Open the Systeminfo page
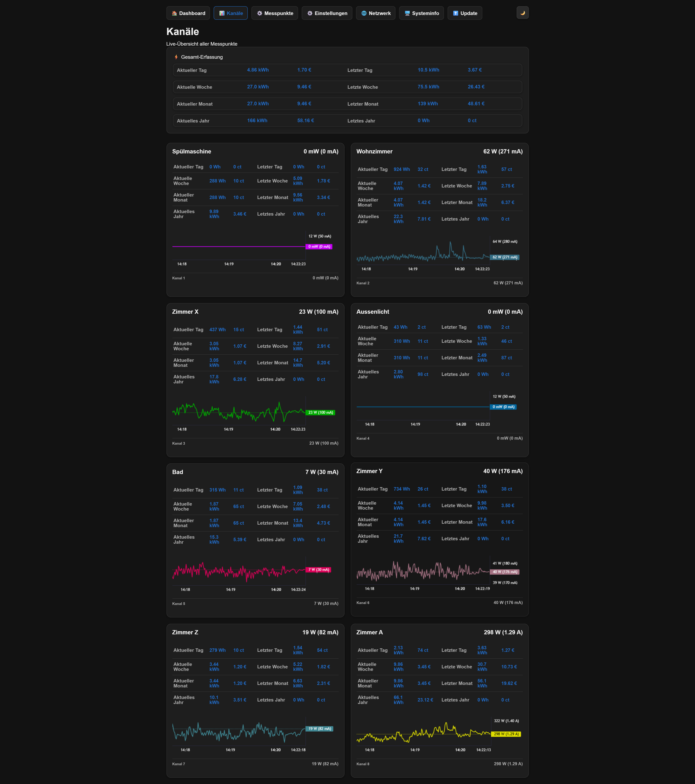This screenshot has height=784, width=695. (x=425, y=13)
